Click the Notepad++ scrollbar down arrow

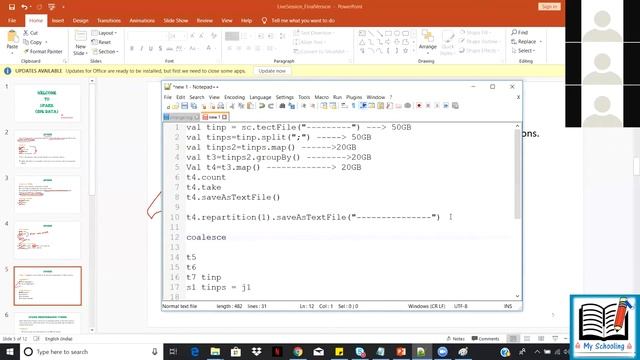pos(517,296)
